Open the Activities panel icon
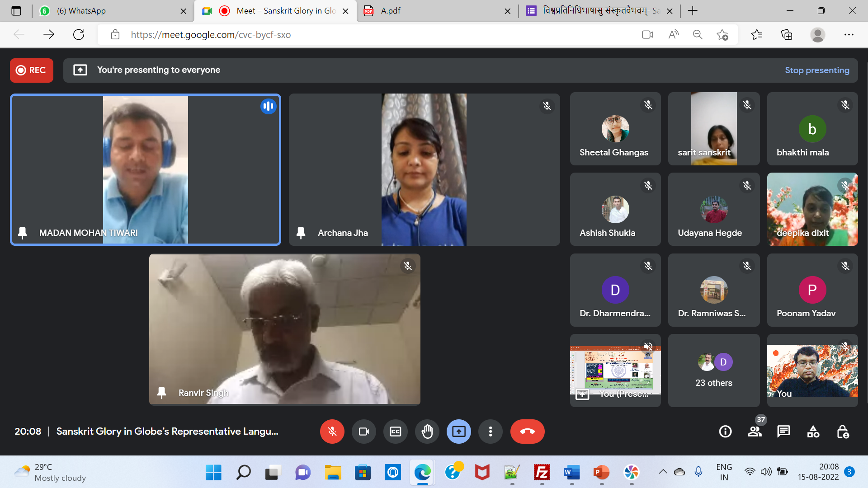Image resolution: width=868 pixels, height=488 pixels. coord(813,432)
